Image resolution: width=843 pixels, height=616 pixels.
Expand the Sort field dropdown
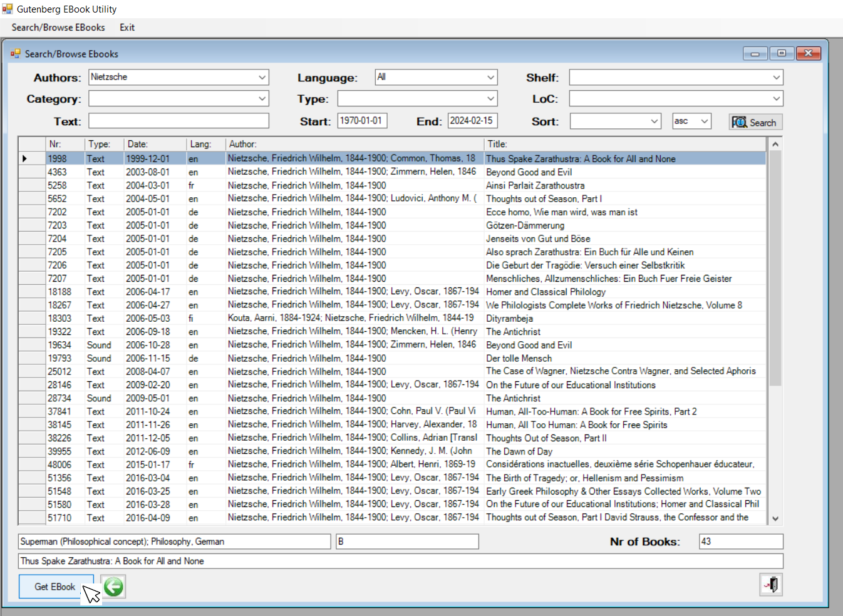654,121
